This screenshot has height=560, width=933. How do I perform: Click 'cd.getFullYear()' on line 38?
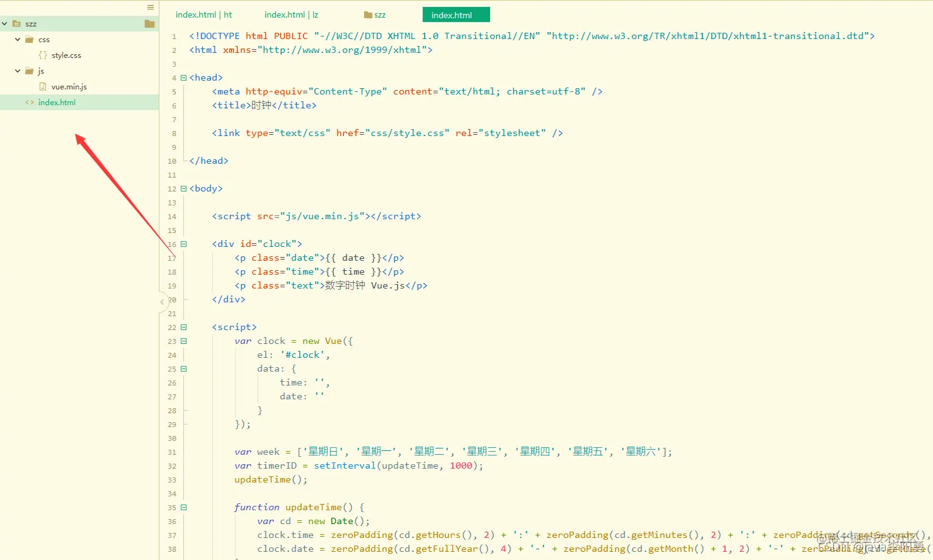(x=447, y=549)
